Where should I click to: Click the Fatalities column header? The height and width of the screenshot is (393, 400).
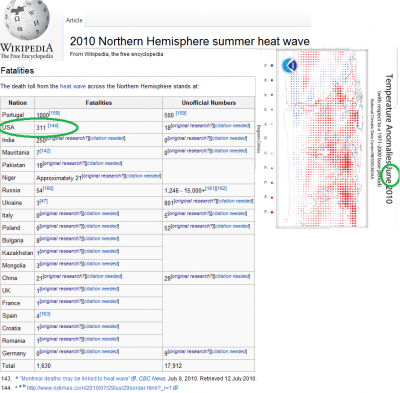pos(98,103)
